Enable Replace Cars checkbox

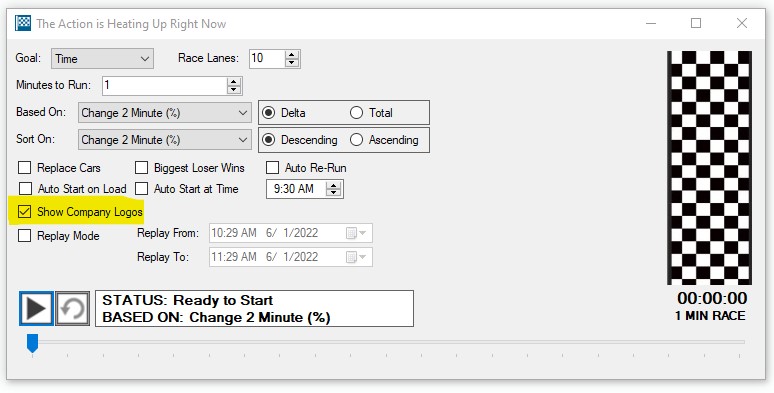24,168
